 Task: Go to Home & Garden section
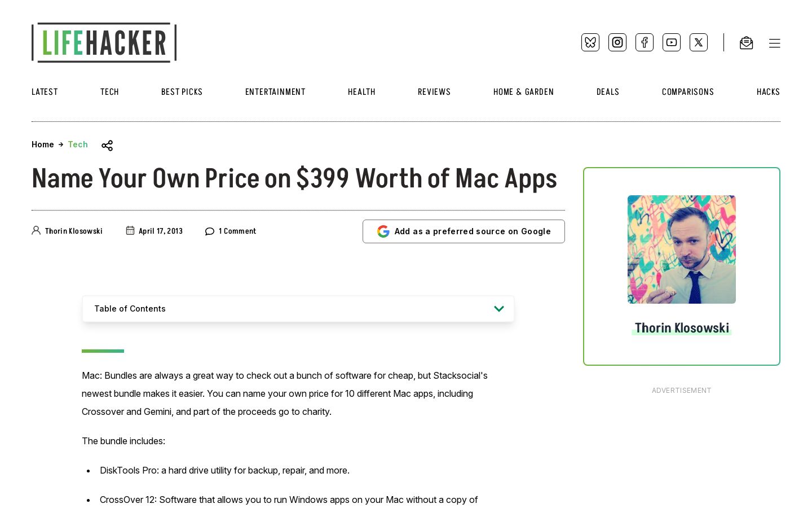pyautogui.click(x=523, y=92)
